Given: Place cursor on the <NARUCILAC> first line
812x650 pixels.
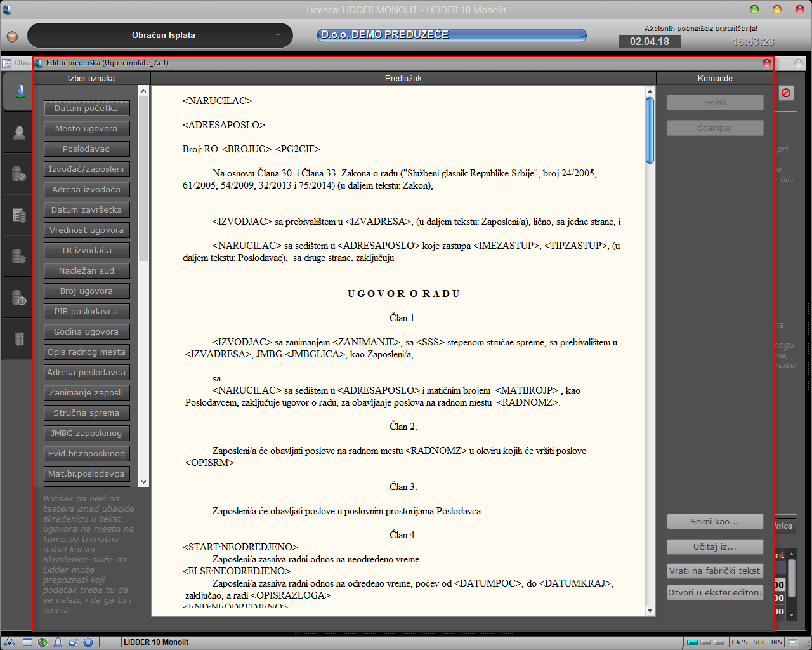Looking at the screenshot, I should pos(217,101).
